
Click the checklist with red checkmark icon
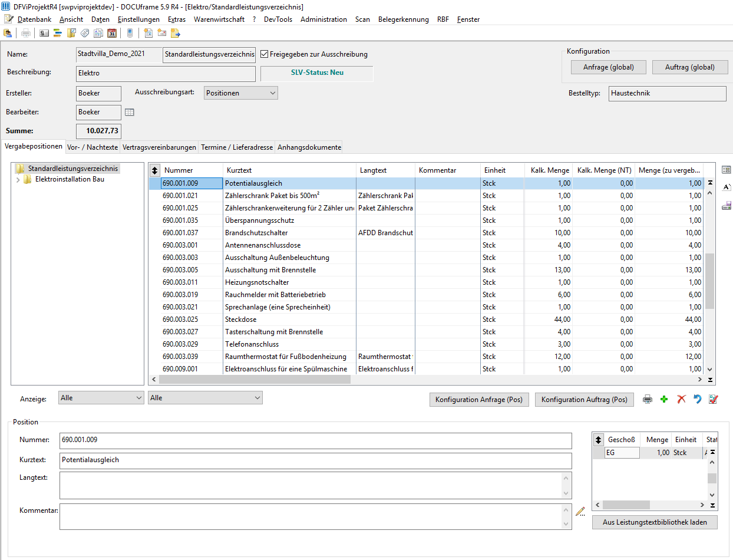point(714,400)
